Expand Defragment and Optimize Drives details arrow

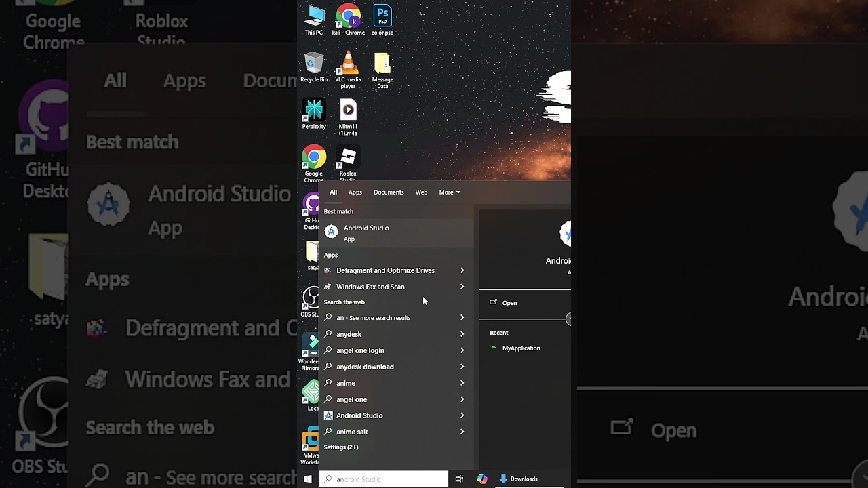pos(462,270)
